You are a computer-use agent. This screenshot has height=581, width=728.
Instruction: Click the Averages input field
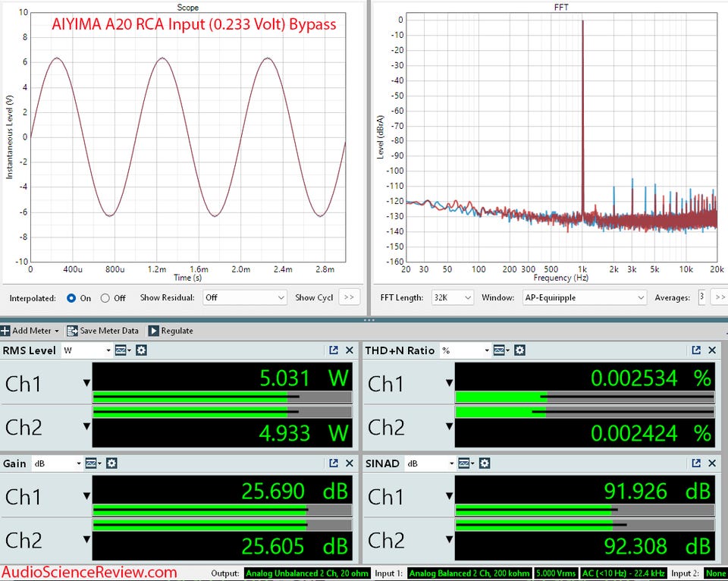click(x=701, y=297)
